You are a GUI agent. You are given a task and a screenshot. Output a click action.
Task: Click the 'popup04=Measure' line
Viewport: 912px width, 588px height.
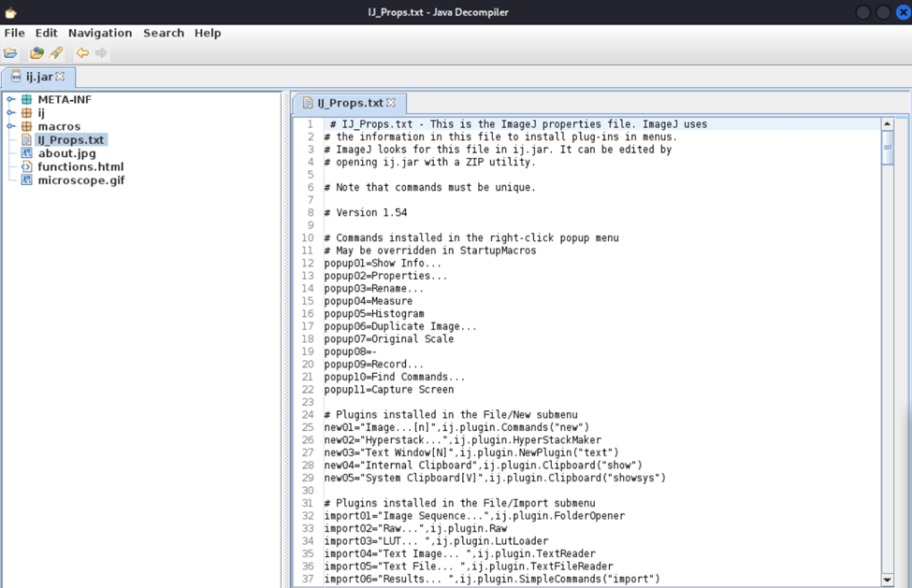(369, 301)
